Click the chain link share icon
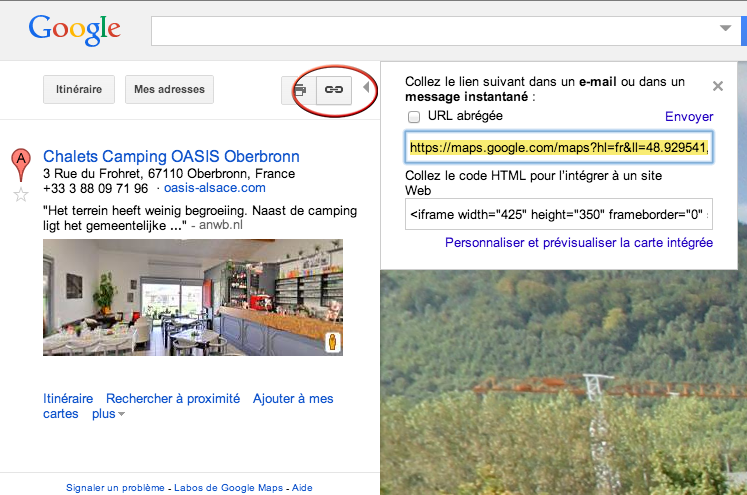 (334, 90)
